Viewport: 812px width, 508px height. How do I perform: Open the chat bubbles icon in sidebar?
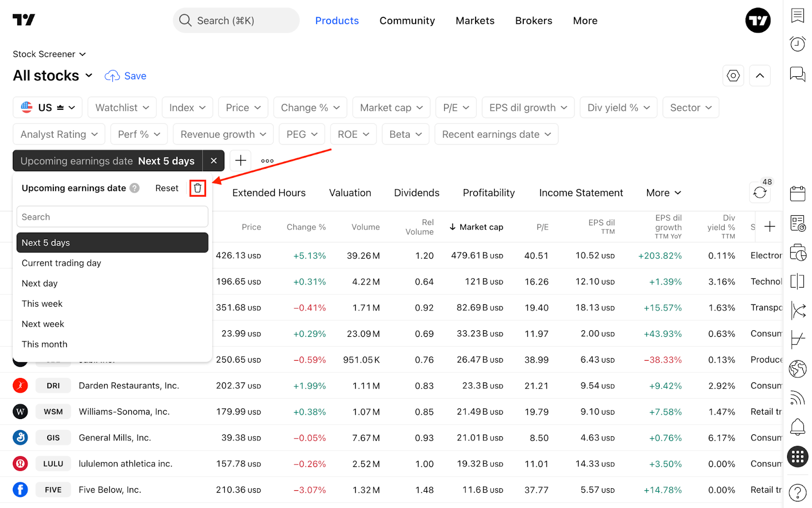click(x=798, y=74)
